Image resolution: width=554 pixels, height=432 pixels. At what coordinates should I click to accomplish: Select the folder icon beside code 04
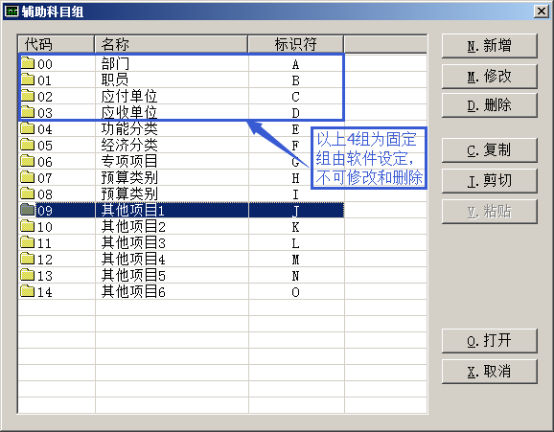27,128
